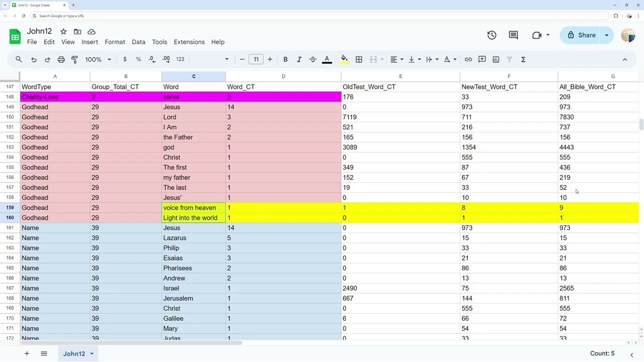
Task: Insert a comment from toolbar
Action: tap(482, 59)
